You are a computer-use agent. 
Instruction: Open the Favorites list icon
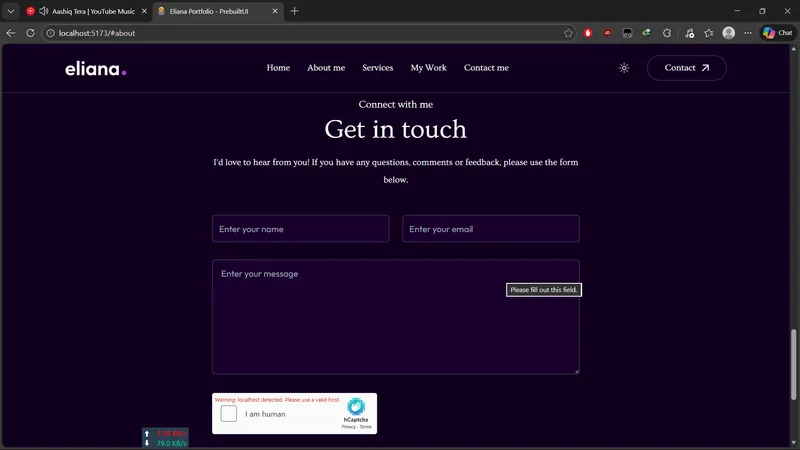pyautogui.click(x=709, y=33)
